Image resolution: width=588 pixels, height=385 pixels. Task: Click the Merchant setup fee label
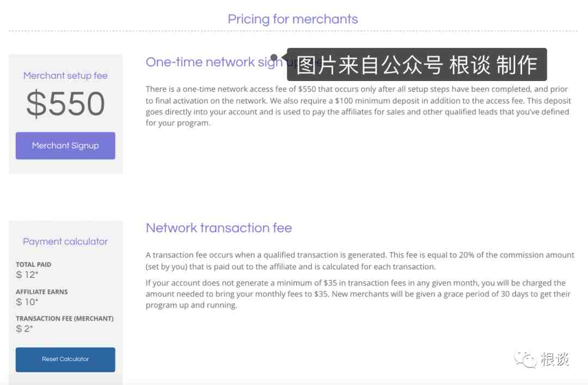tap(65, 76)
